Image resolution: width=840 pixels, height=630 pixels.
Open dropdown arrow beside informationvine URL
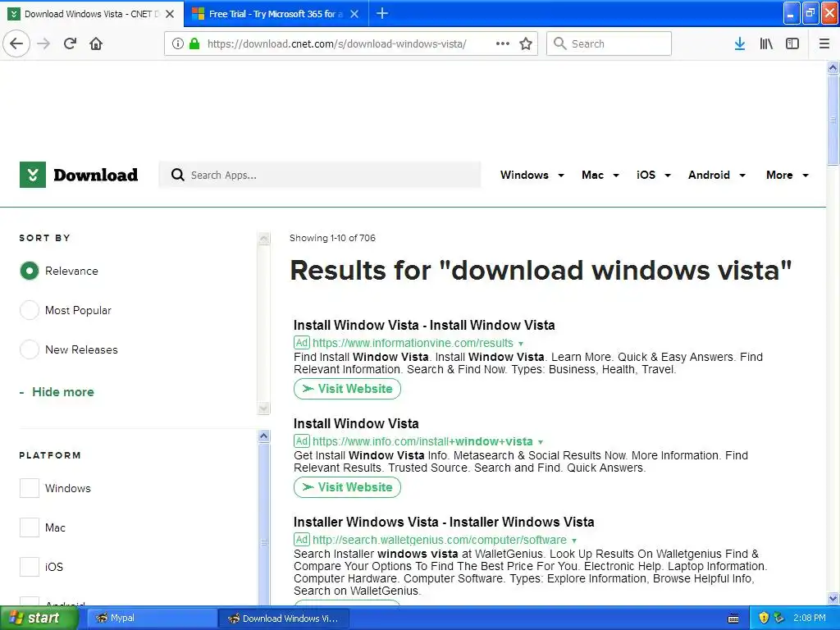[x=521, y=344]
